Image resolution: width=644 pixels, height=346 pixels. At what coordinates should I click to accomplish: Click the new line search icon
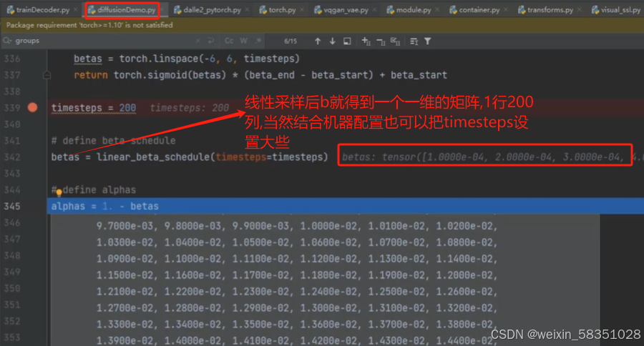coord(210,41)
